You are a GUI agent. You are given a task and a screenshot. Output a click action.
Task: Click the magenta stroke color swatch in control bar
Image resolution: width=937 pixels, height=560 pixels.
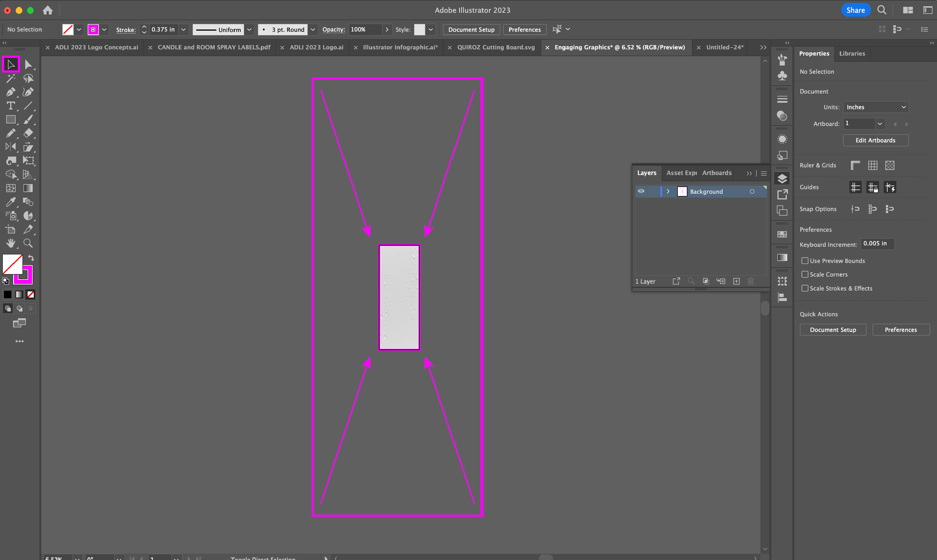[93, 30]
